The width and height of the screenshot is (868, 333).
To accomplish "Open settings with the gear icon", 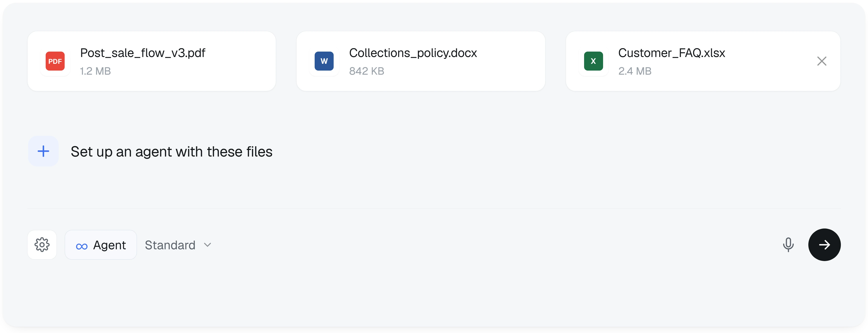I will point(42,245).
